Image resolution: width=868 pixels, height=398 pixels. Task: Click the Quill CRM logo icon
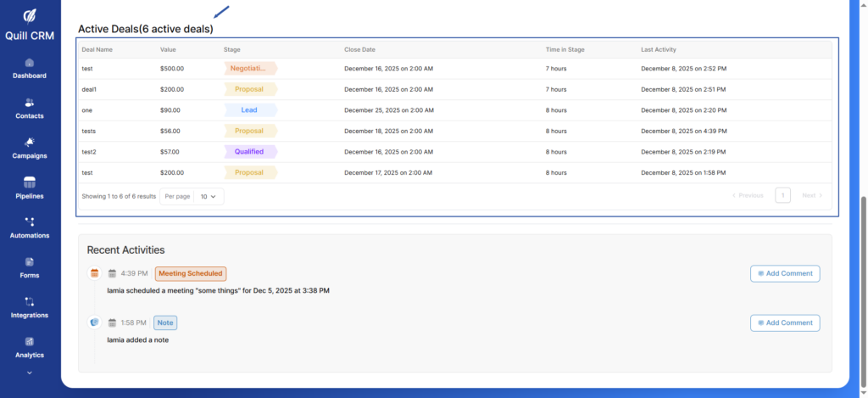[30, 15]
